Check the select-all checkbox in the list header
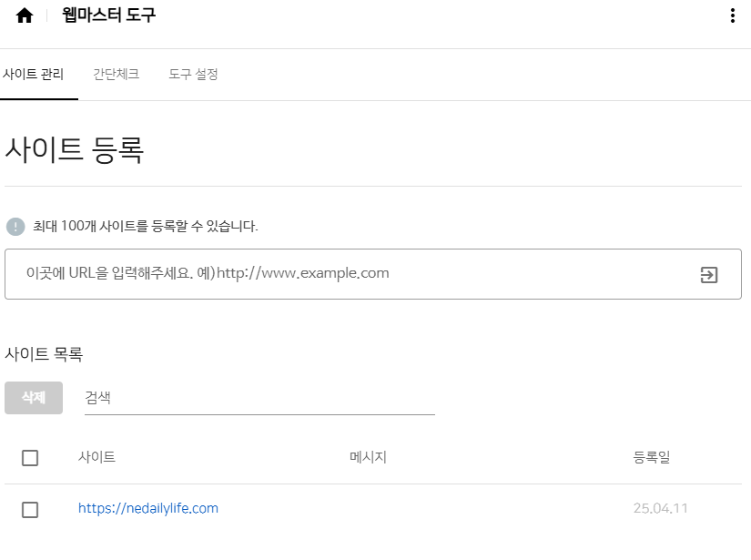The image size is (751, 560). (x=30, y=458)
